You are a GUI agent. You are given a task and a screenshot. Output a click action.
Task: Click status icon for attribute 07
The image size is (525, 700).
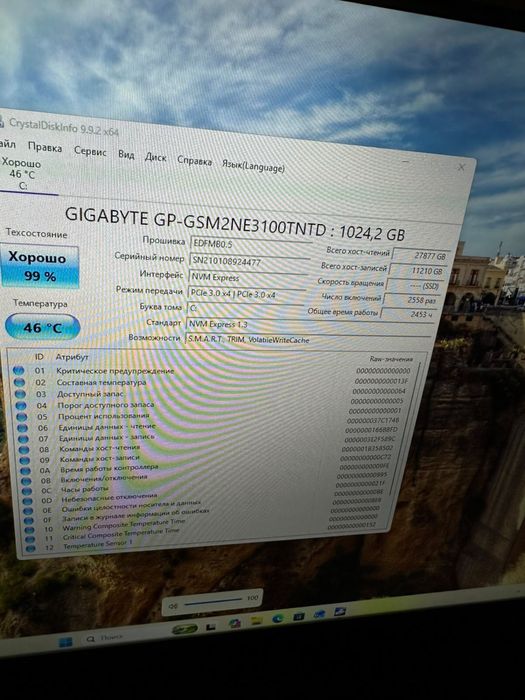coord(24,439)
